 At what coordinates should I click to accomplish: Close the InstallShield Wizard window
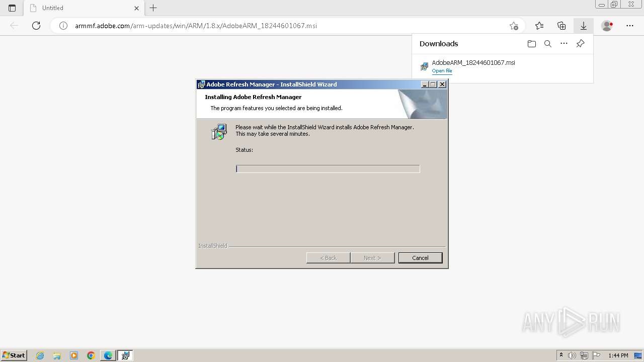[x=442, y=84]
